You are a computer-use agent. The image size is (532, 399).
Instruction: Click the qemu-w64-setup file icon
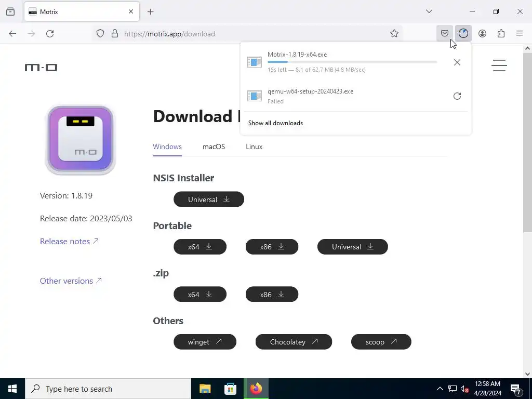pos(255,96)
